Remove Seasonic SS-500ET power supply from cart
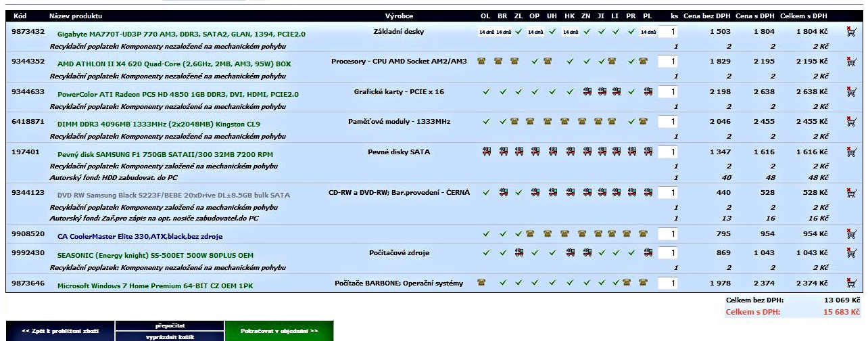 point(851,253)
